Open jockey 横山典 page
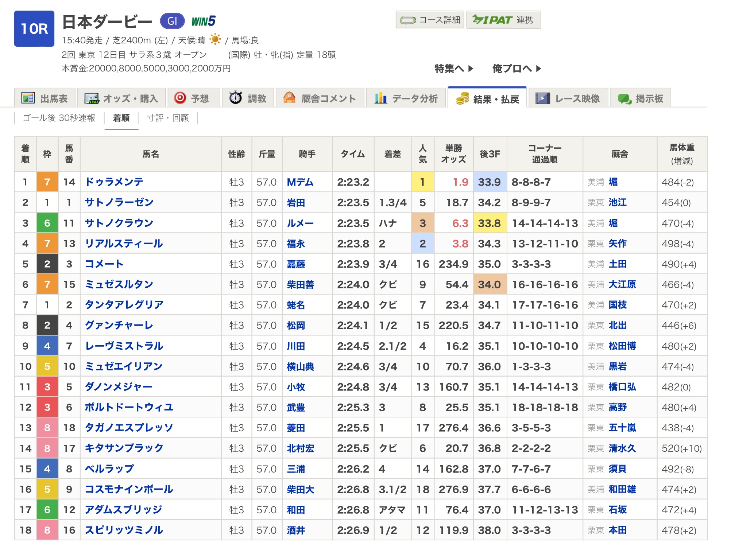This screenshot has width=731, height=560. (x=300, y=366)
